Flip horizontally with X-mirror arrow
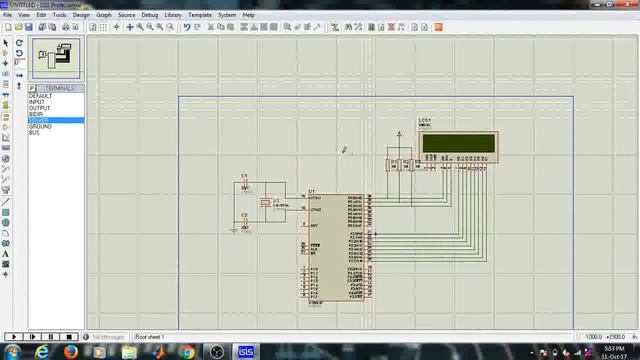 click(19, 76)
